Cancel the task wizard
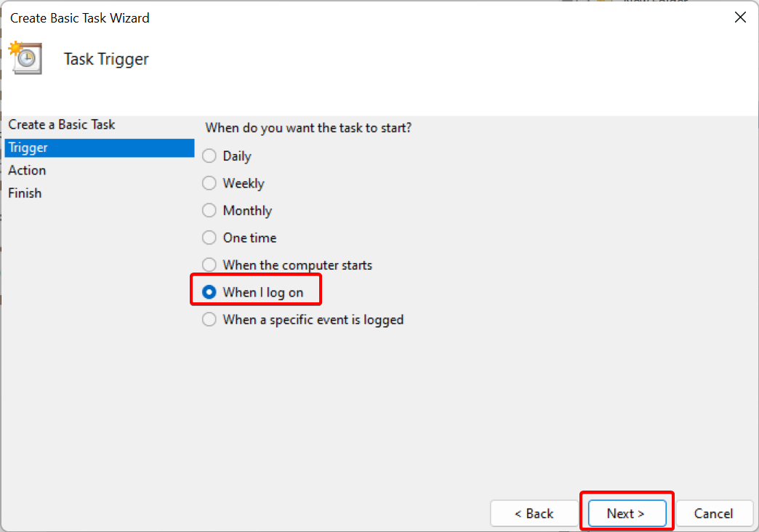Screen dimensions: 759x532 tap(713, 513)
